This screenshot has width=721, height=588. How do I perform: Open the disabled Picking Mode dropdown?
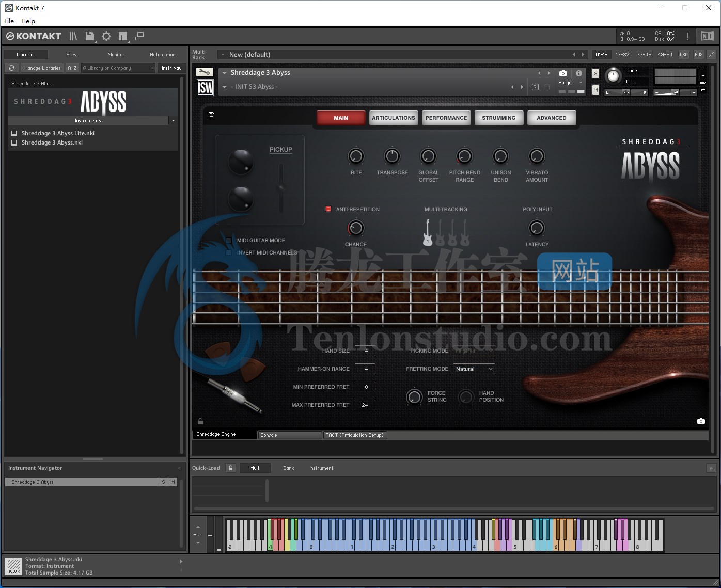tap(474, 351)
